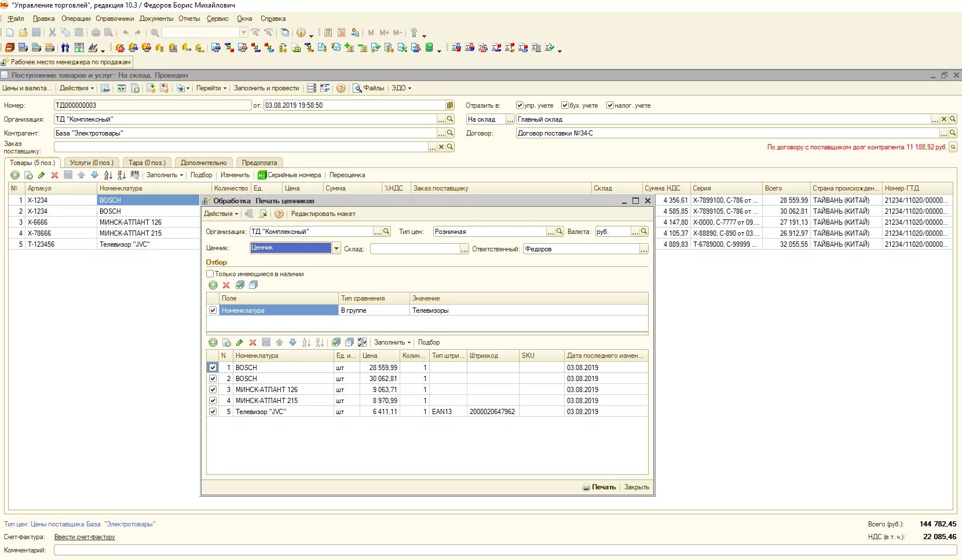Open help icon in Печать ценников toolbar
The width and height of the screenshot is (962, 560).
coord(279,214)
